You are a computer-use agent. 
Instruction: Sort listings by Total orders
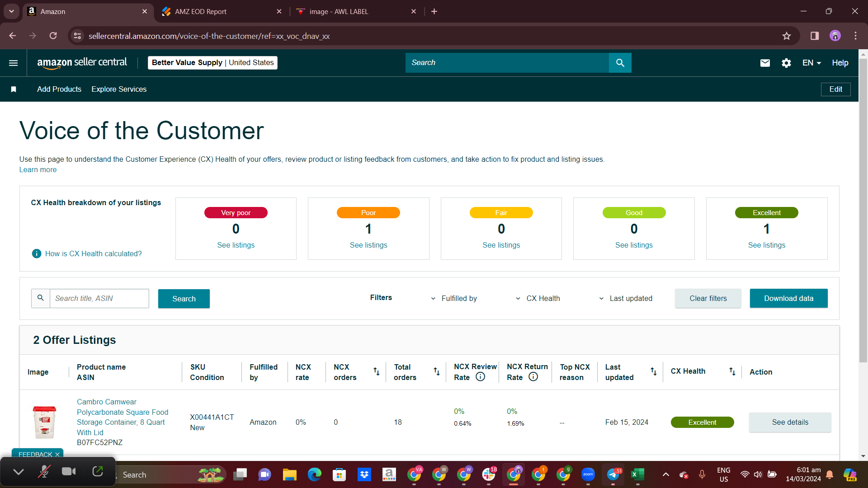[436, 371]
